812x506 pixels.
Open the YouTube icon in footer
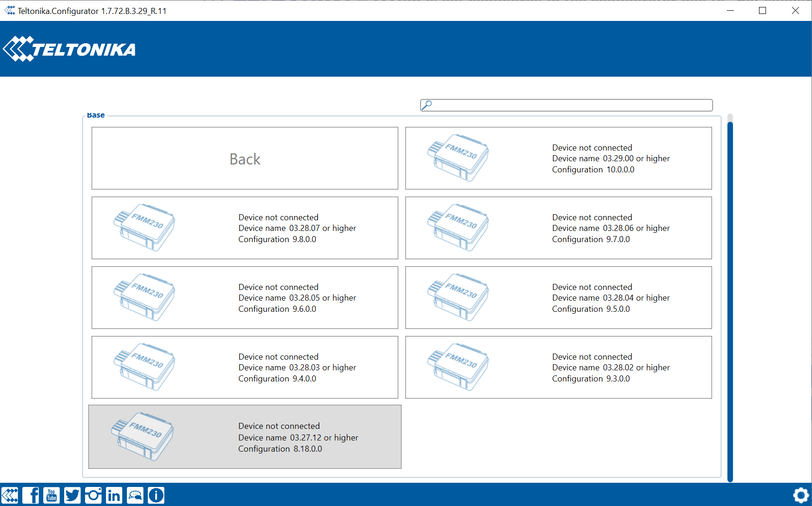coord(52,495)
